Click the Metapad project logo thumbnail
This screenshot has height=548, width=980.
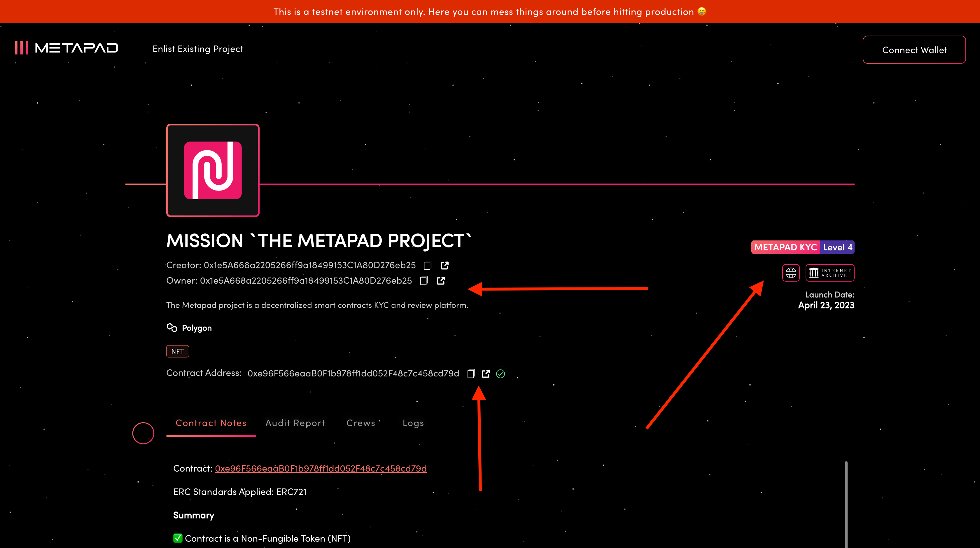coord(213,170)
